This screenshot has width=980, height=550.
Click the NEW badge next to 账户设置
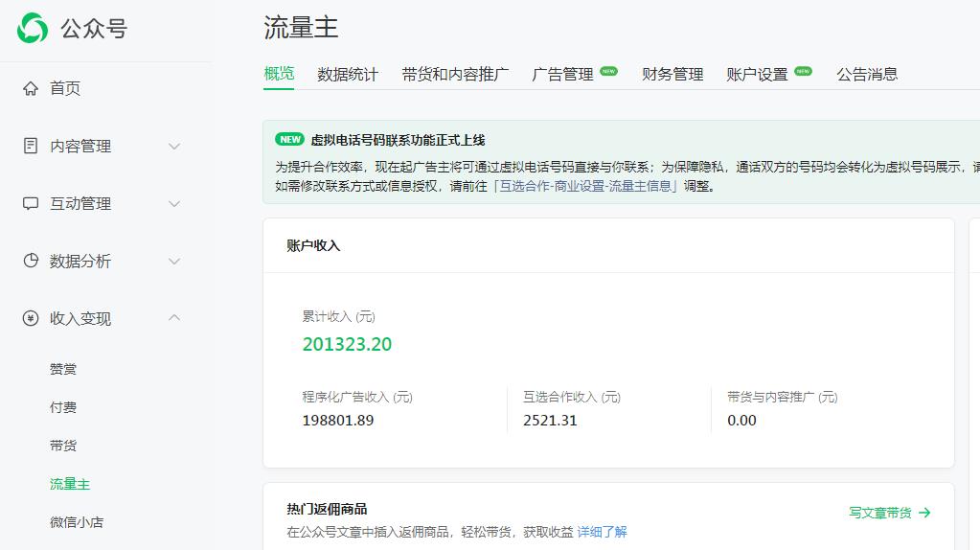coord(803,71)
